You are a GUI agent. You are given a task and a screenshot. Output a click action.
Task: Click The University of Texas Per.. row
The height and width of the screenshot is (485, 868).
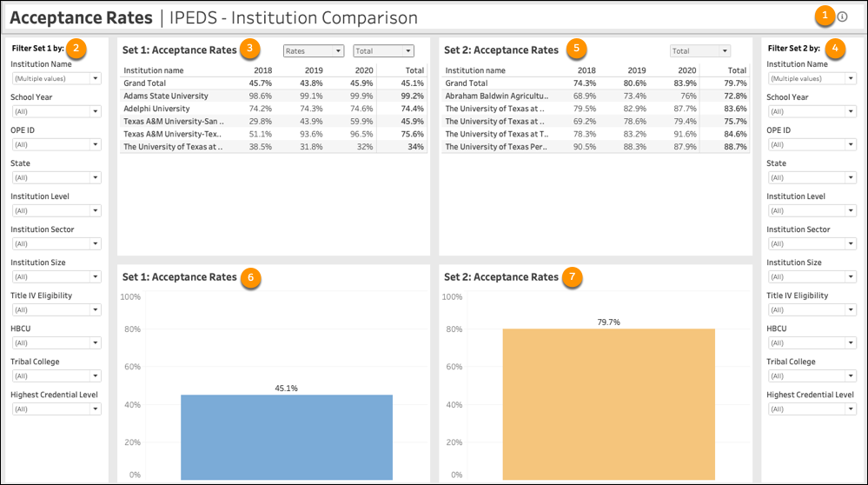596,147
